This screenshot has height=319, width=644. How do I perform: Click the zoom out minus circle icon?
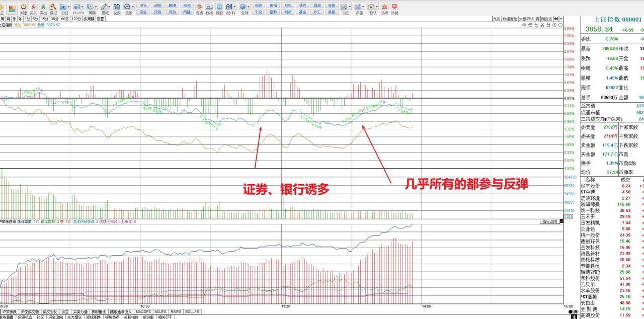560,25
